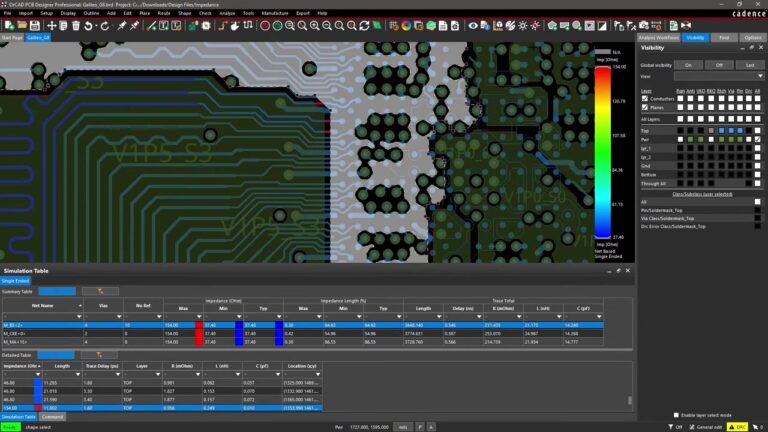Image resolution: width=768 pixels, height=432 pixels.
Task: Click the red sun-shaped dehighlight icon
Action: tap(535, 25)
